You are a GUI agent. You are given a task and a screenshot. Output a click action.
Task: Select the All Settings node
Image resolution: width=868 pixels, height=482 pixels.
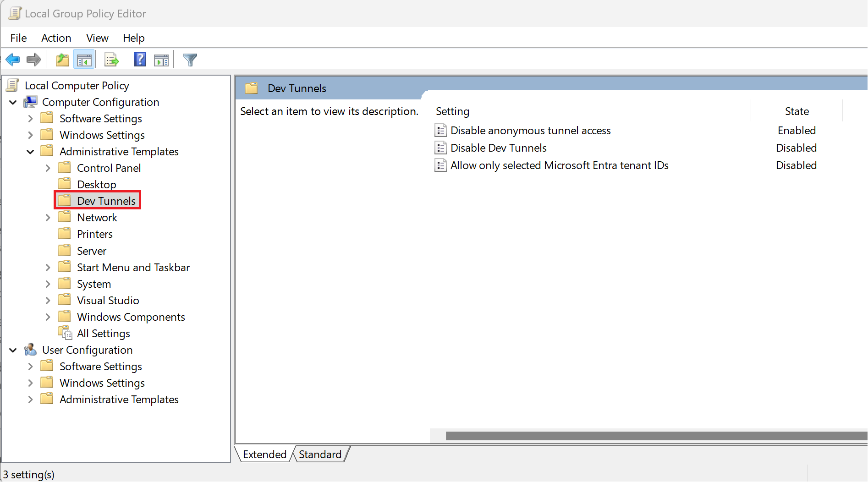[x=103, y=333]
